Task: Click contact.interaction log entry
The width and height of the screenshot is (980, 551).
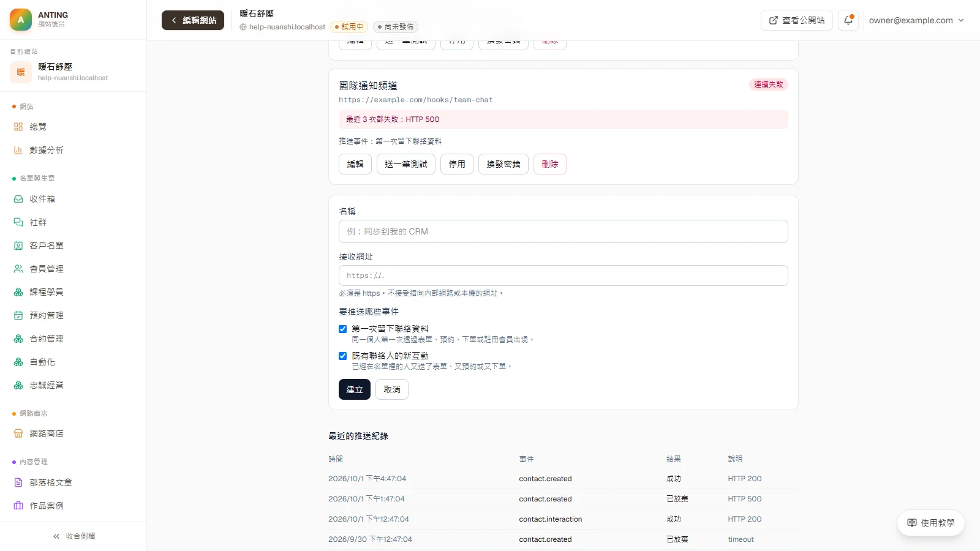Action: pyautogui.click(x=551, y=519)
